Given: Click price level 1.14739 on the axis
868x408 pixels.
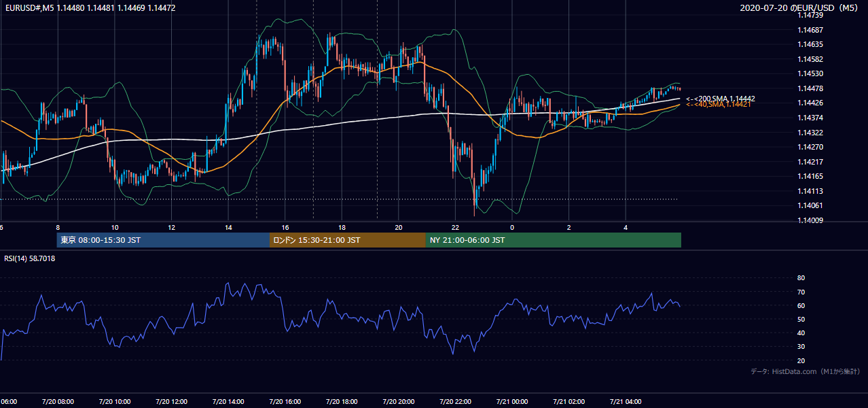Looking at the screenshot, I should coord(810,15).
